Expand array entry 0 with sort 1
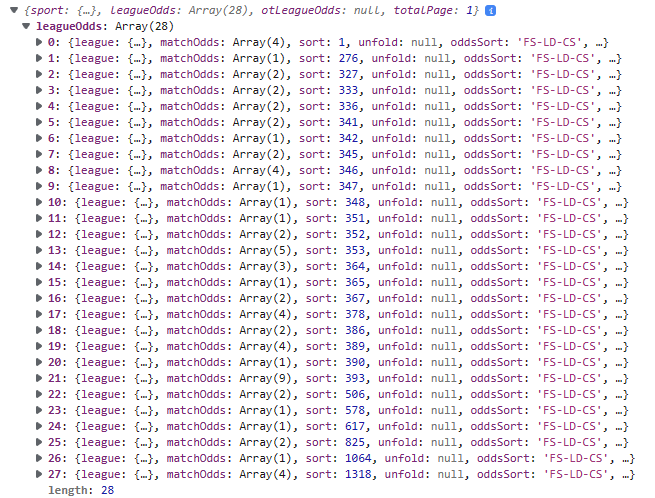This screenshot has width=655, height=498. pos(39,42)
